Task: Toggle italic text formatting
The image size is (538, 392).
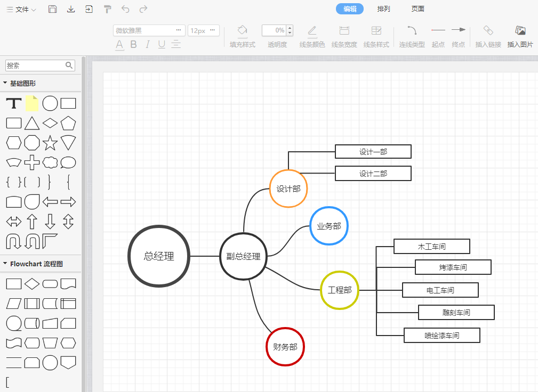Action: pyautogui.click(x=148, y=44)
